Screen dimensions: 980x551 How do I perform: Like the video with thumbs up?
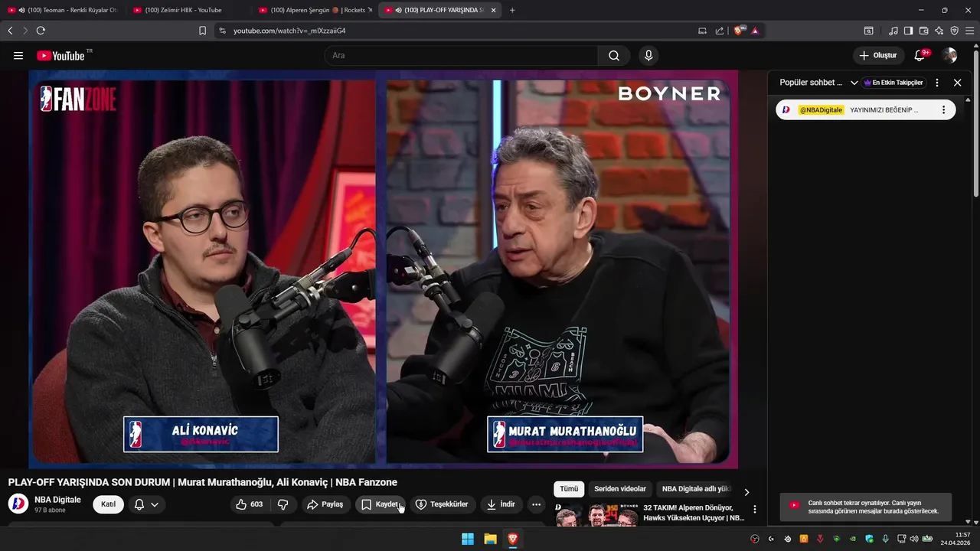(x=250, y=504)
